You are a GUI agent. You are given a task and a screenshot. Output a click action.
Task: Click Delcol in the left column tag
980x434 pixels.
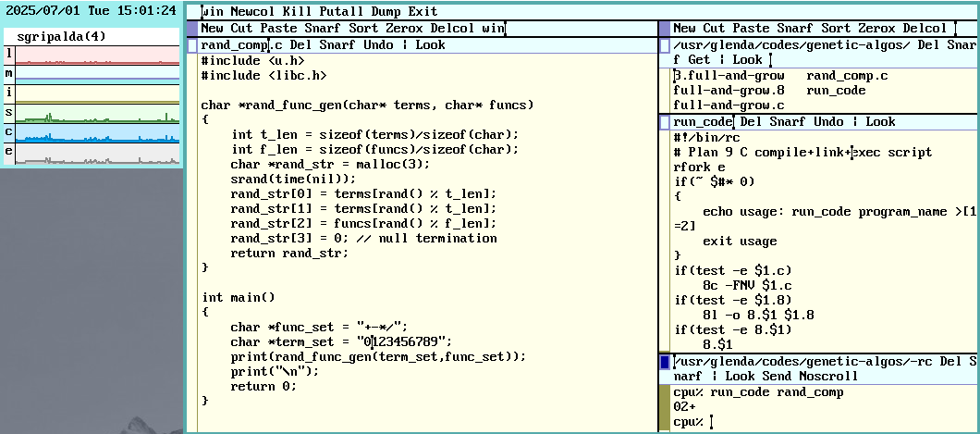[x=452, y=28]
